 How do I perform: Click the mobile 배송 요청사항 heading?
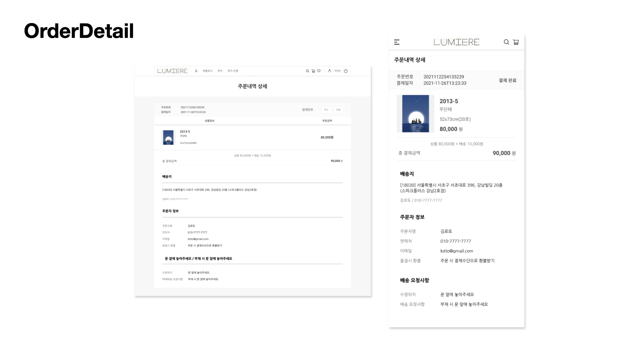[x=415, y=280]
